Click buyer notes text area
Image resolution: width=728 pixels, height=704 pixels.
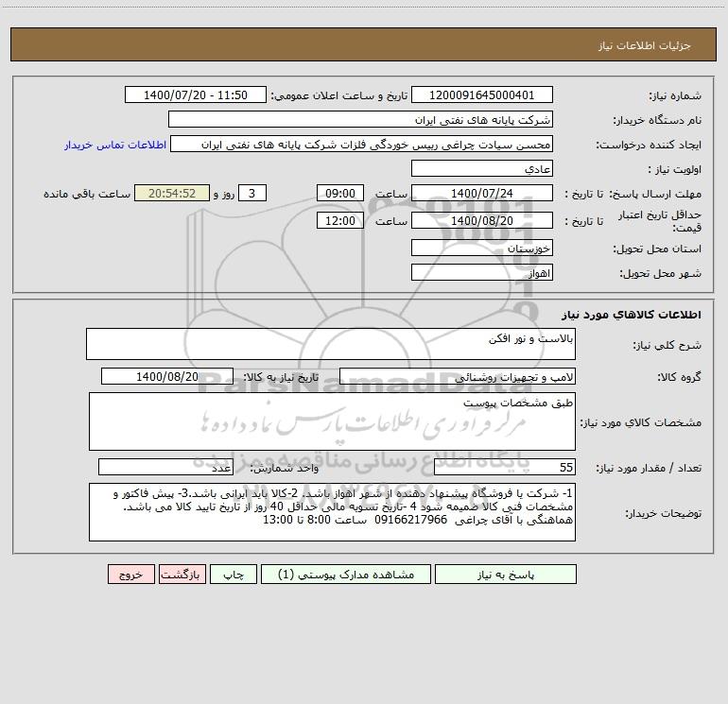332,512
